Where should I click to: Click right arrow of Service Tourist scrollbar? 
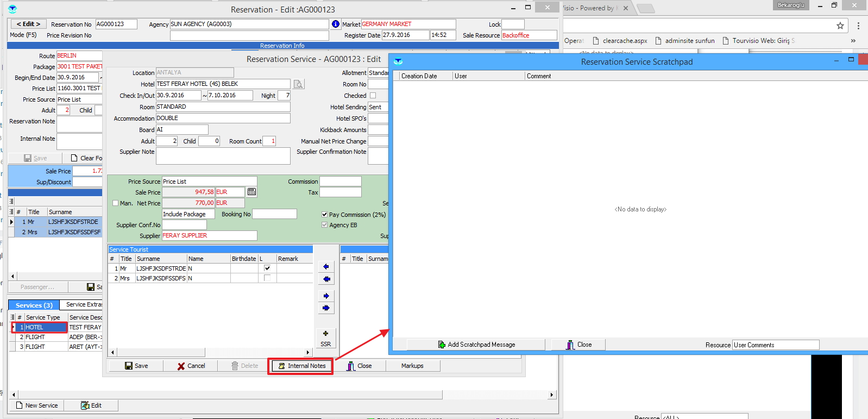click(308, 353)
